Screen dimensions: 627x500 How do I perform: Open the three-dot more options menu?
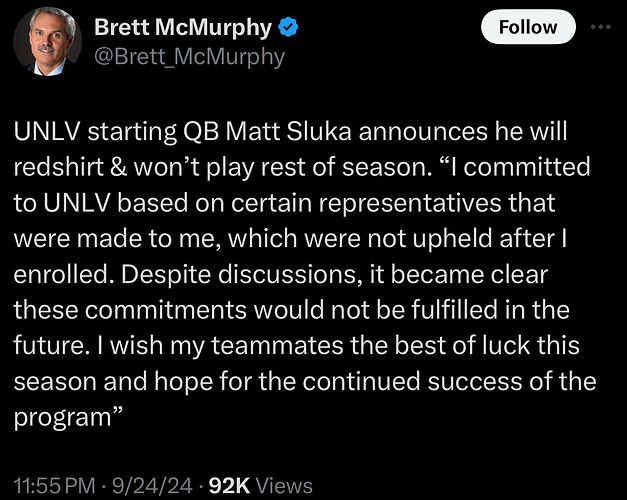[601, 27]
